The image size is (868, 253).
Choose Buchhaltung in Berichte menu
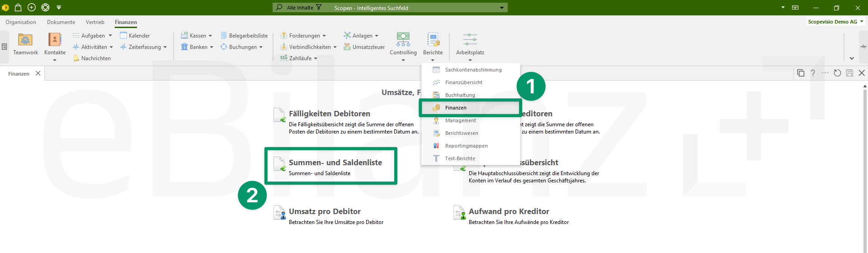click(x=471, y=95)
